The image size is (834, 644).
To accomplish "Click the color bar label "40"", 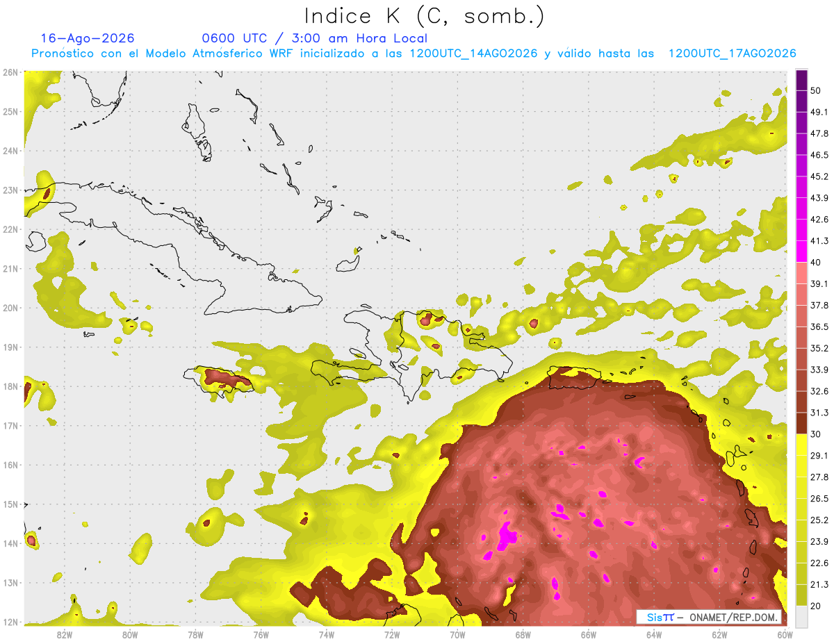I will (815, 262).
